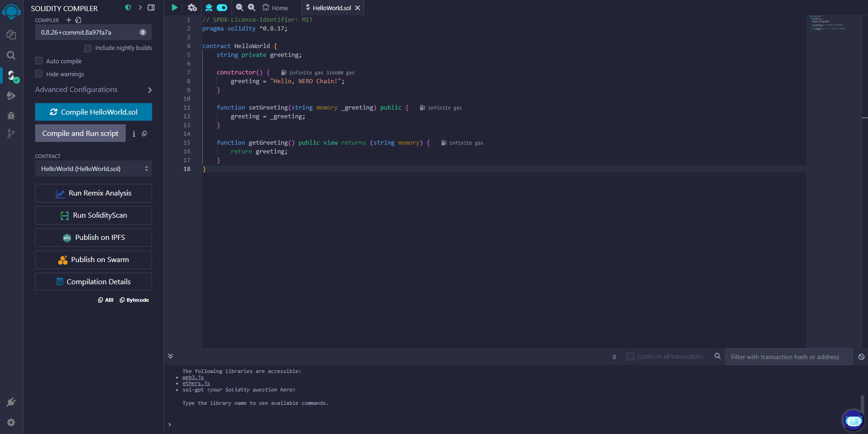Image resolution: width=868 pixels, height=434 pixels.
Task: Click the green Run script play icon
Action: point(174,7)
